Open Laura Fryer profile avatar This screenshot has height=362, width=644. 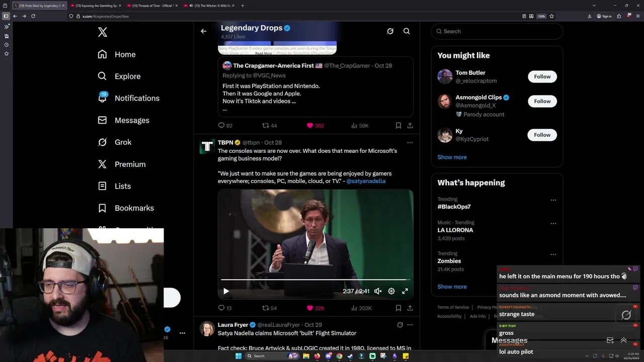pos(207,329)
